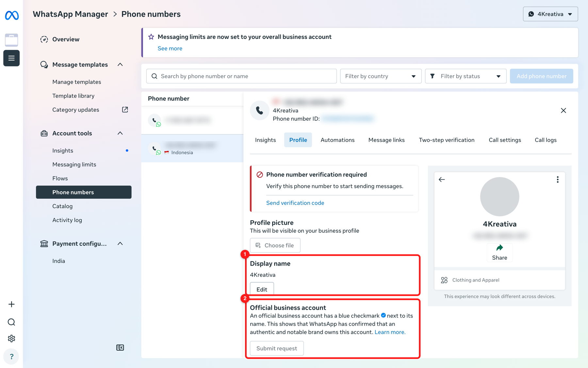Click the Clothing and Apparel category icon
The height and width of the screenshot is (368, 588).
coord(444,280)
